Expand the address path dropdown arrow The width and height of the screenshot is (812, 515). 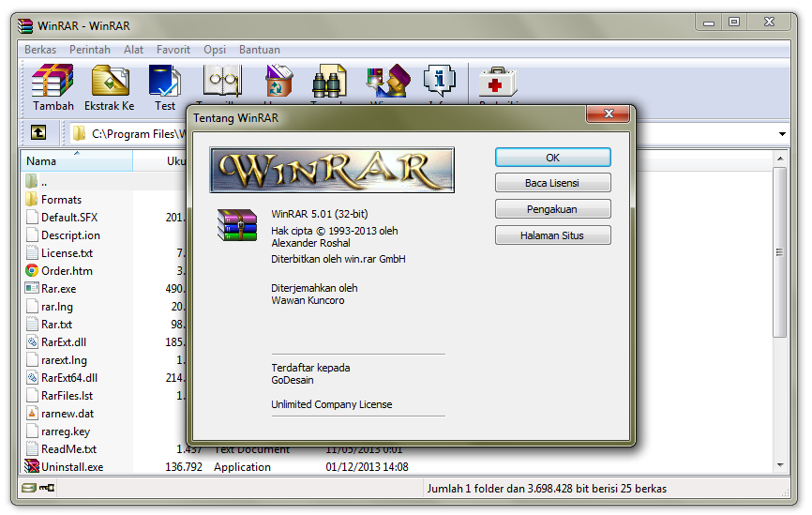[x=782, y=133]
